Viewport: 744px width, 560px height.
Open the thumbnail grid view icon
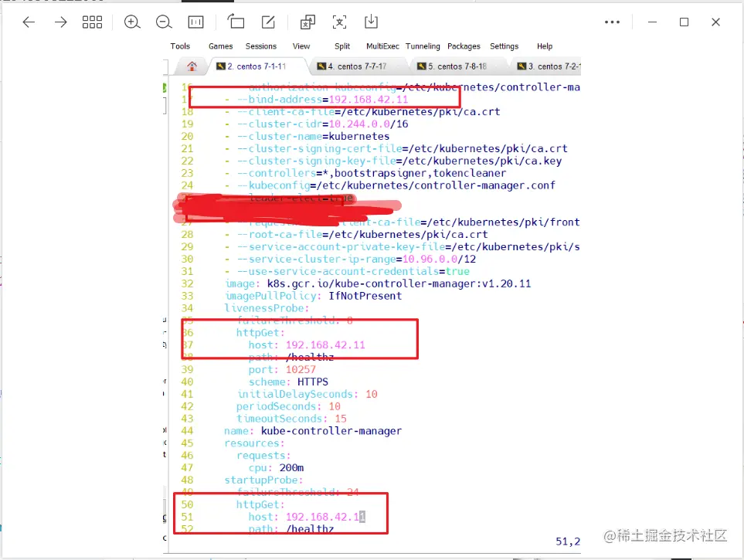tap(92, 22)
